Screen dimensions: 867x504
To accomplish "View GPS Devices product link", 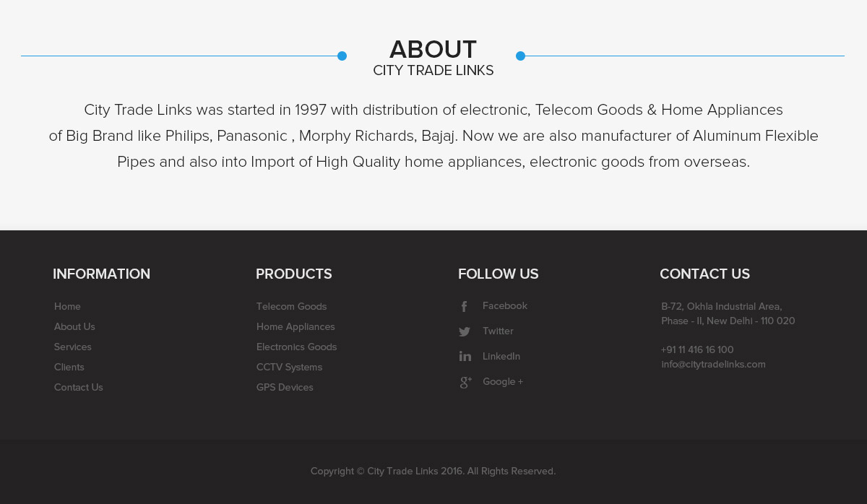I will click(x=285, y=388).
